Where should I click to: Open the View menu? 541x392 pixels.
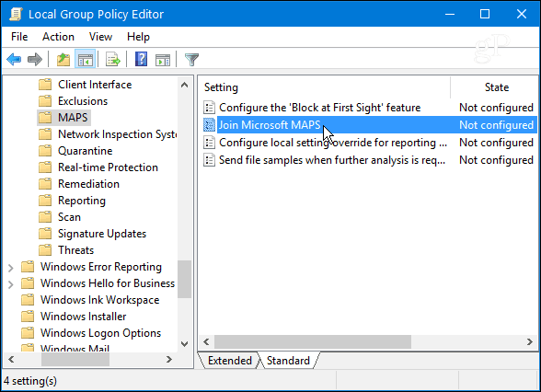(x=100, y=37)
